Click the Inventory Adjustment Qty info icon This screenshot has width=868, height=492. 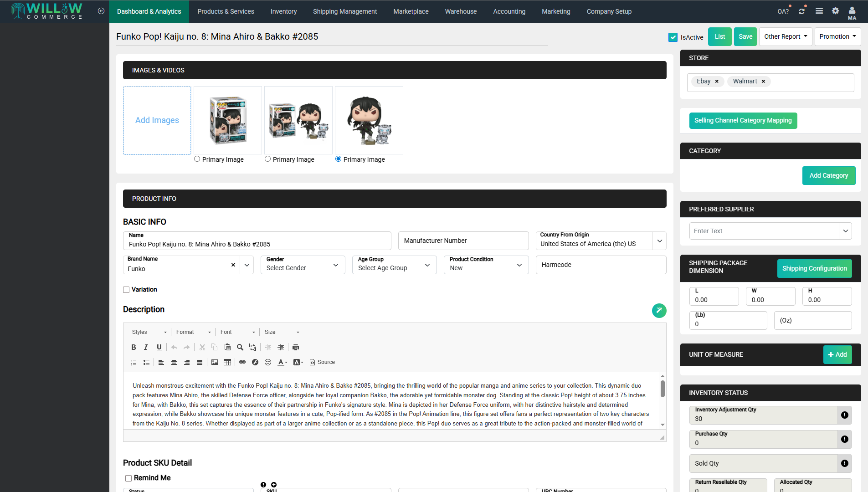[845, 415]
